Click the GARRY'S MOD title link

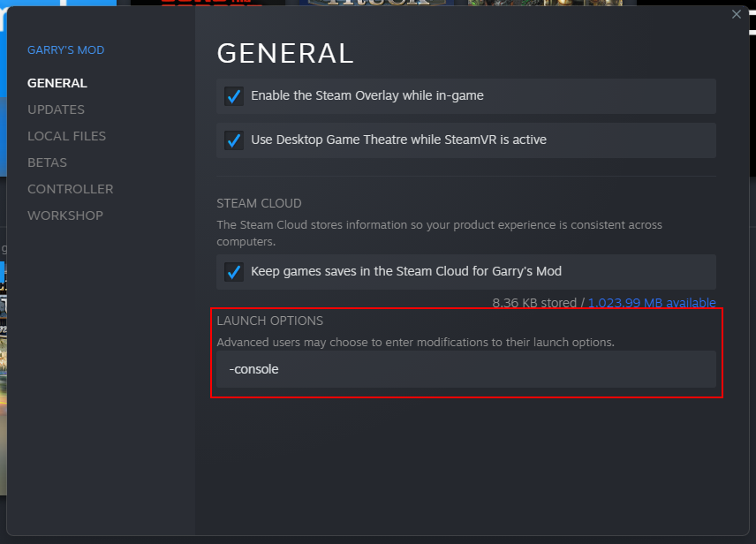pyautogui.click(x=65, y=50)
